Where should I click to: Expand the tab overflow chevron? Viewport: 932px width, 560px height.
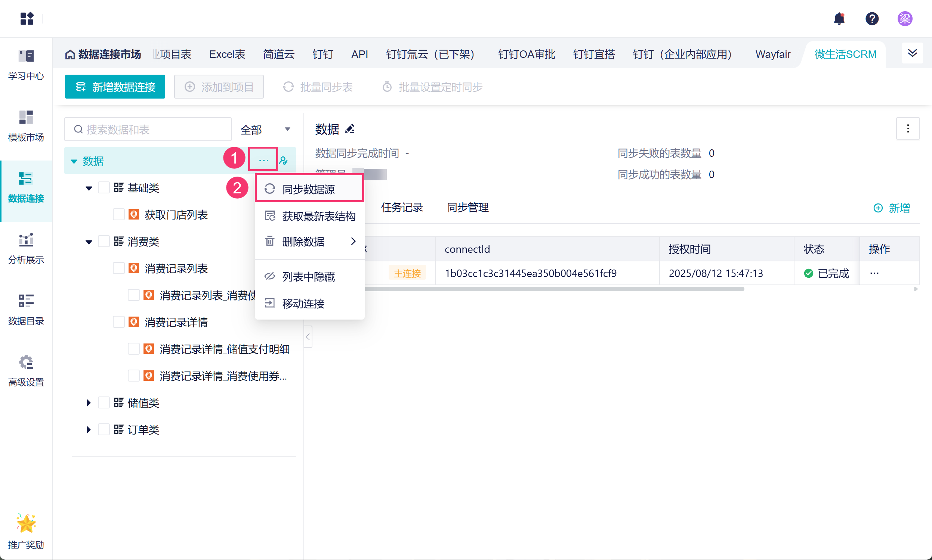click(912, 53)
